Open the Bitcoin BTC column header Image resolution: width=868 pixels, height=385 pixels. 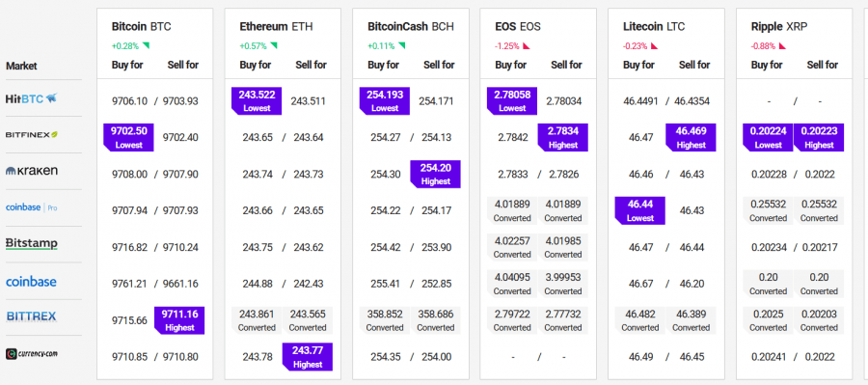(141, 26)
